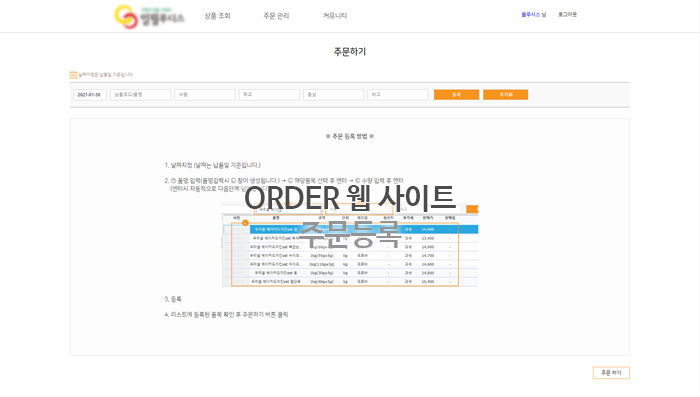Click the orange 초기화 reset button
The height and width of the screenshot is (397, 700).
[505, 95]
